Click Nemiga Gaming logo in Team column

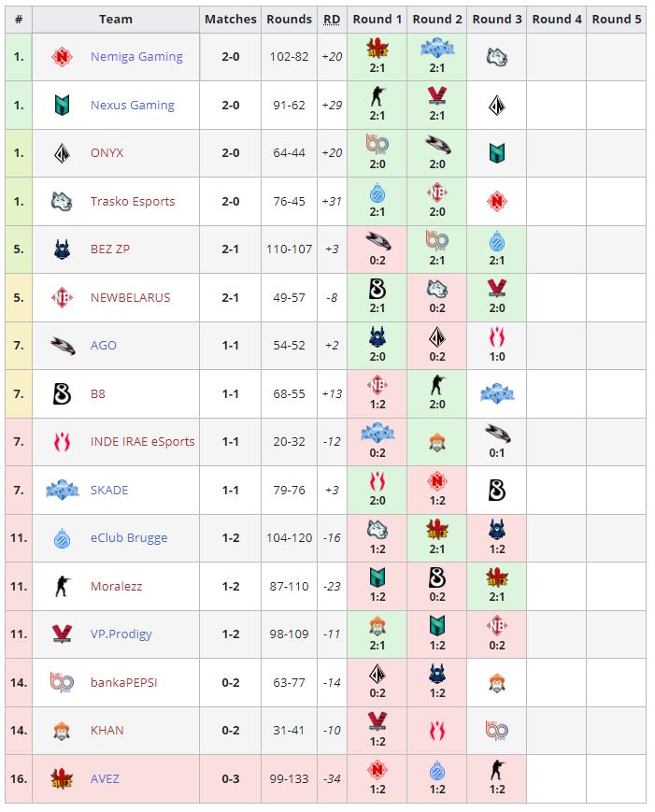pos(62,57)
